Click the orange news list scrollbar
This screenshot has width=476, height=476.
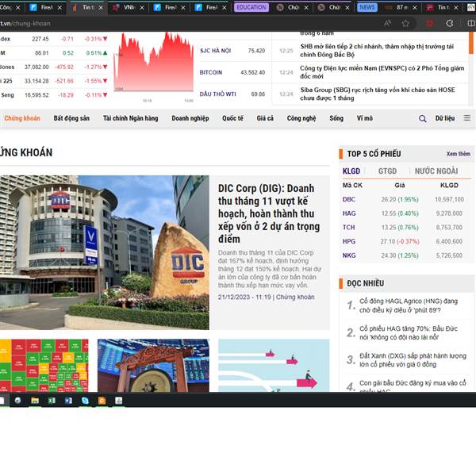(471, 43)
